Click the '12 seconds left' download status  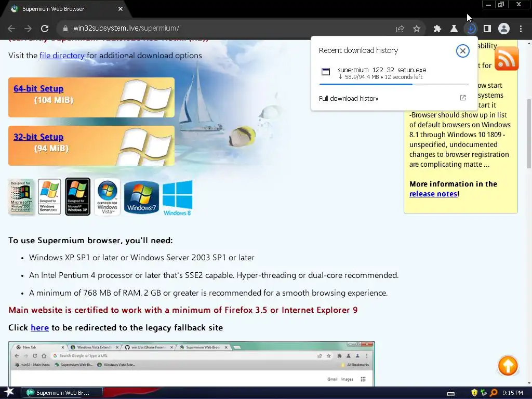[403, 77]
